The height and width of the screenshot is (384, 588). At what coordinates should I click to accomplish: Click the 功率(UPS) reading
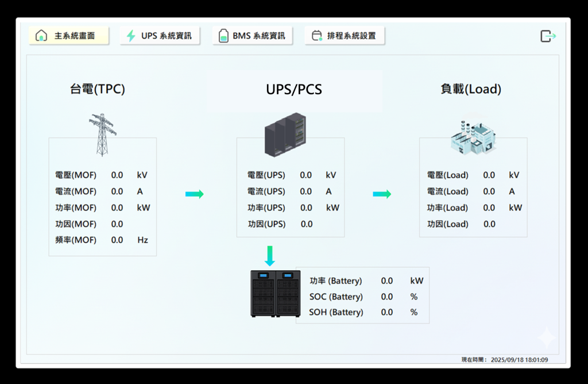(306, 208)
